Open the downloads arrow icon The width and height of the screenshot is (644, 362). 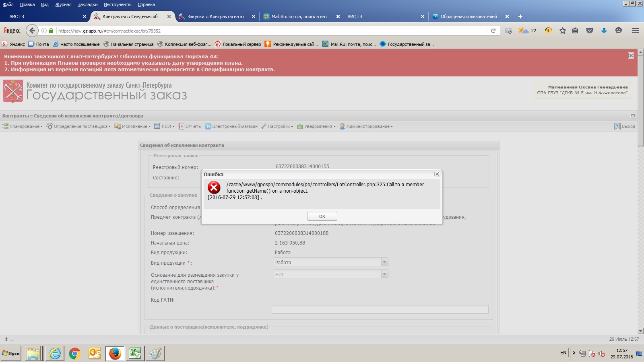coord(604,31)
